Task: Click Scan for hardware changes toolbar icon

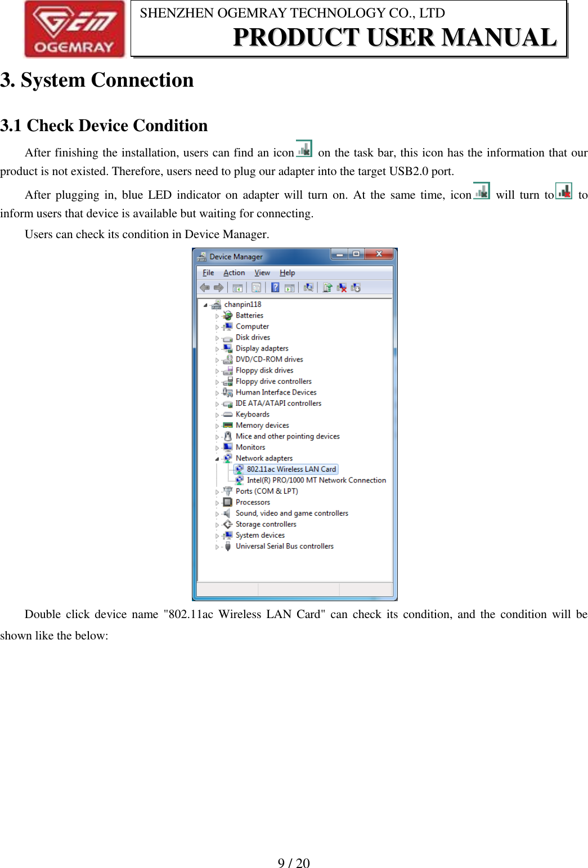Action: click(308, 288)
